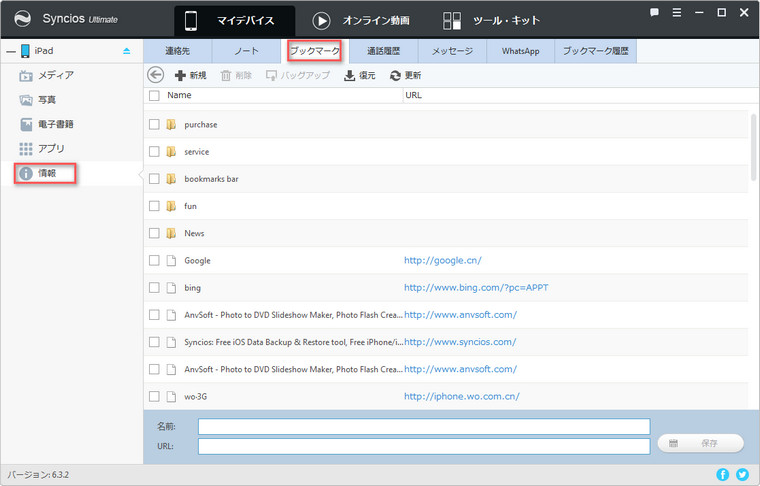Viewport: 760px width, 486px height.
Task: Check the News folder checkbox
Action: (x=154, y=233)
